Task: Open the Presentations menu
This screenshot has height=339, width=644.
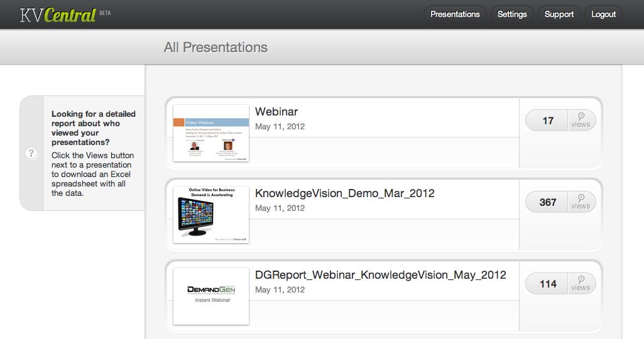Action: pyautogui.click(x=455, y=14)
